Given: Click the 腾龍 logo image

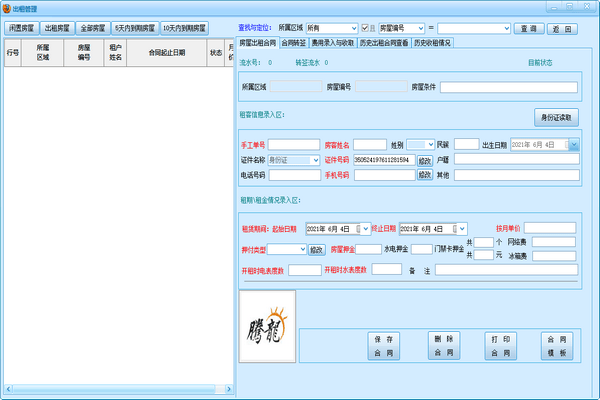Looking at the screenshot, I should (x=268, y=327).
